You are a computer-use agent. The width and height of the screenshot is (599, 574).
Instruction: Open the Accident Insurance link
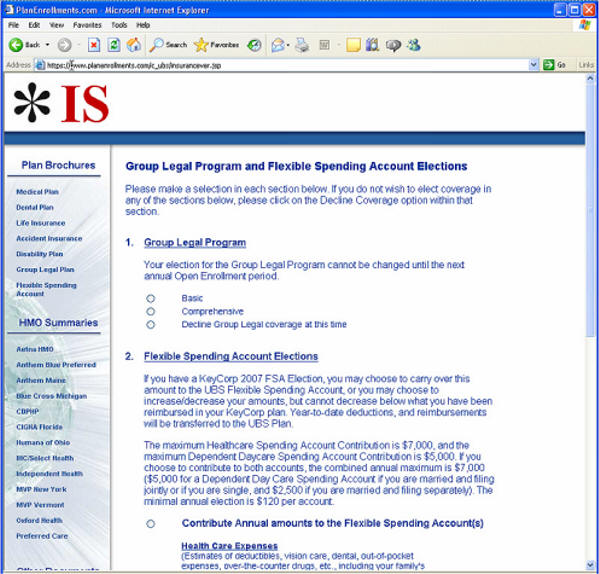[x=49, y=238]
